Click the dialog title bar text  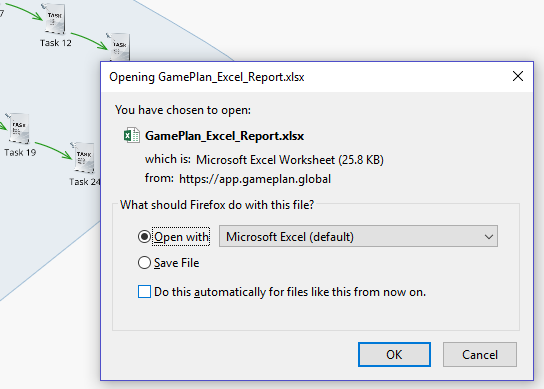click(207, 77)
